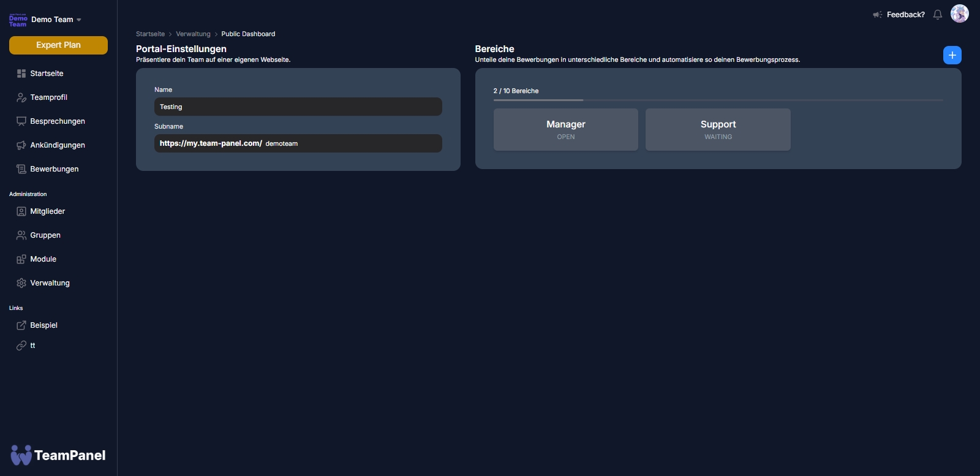Open Bewerbungen from the sidebar
980x476 pixels.
pos(54,169)
